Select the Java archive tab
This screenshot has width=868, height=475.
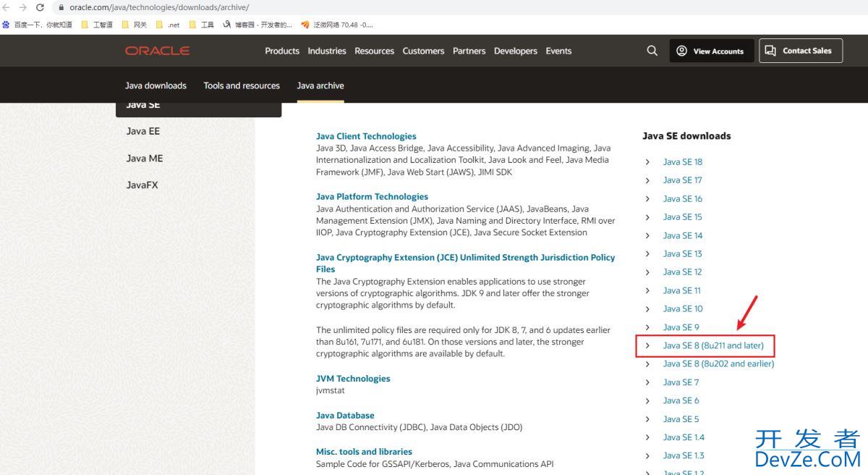[x=320, y=85]
